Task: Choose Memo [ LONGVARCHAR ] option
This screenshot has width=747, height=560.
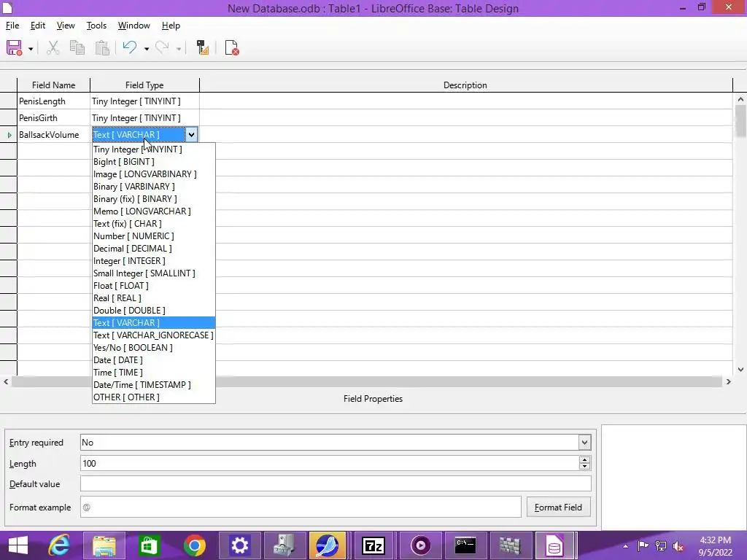Action: pyautogui.click(x=153, y=211)
